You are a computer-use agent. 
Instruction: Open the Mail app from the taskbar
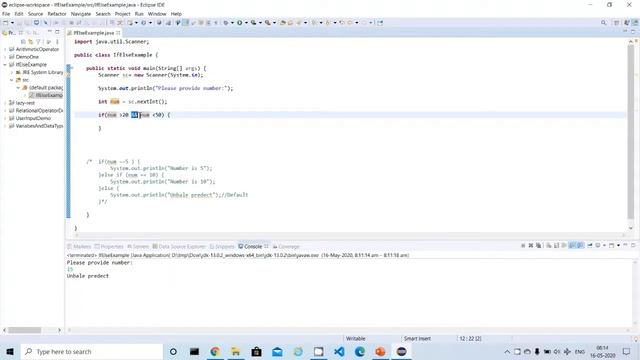(x=277, y=351)
